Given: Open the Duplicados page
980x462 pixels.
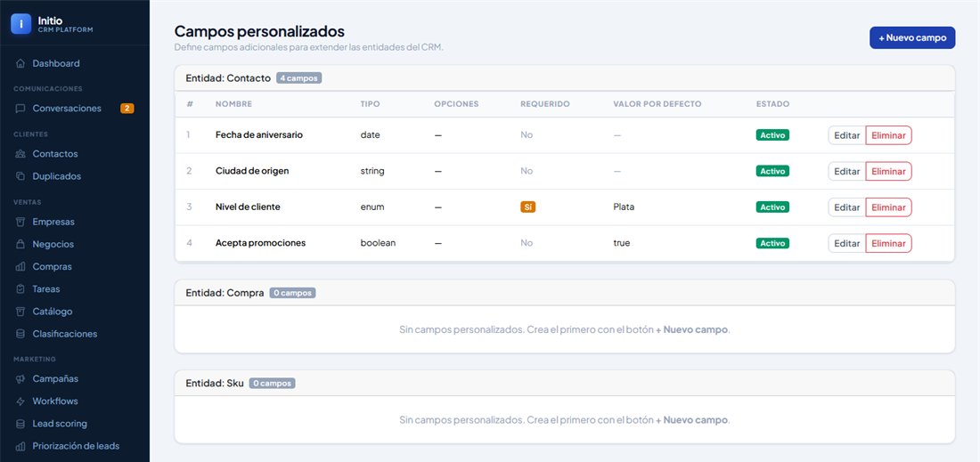Looking at the screenshot, I should coord(75,176).
